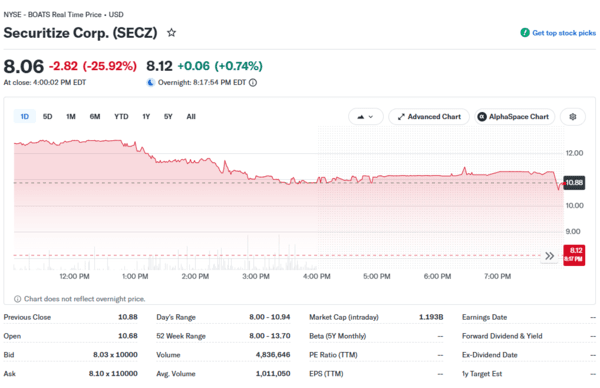Screen dimensions: 600x388
Task: Show All-time chart range
Action: point(191,116)
